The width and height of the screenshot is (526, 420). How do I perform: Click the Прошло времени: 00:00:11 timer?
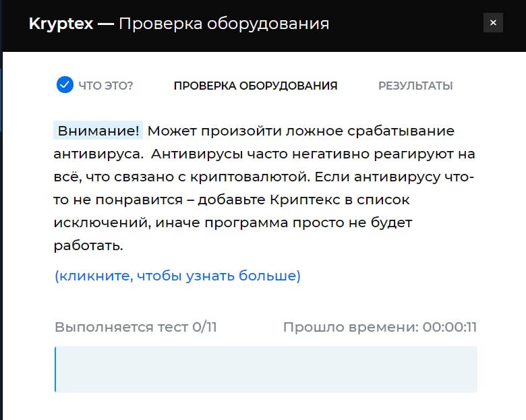coord(380,327)
